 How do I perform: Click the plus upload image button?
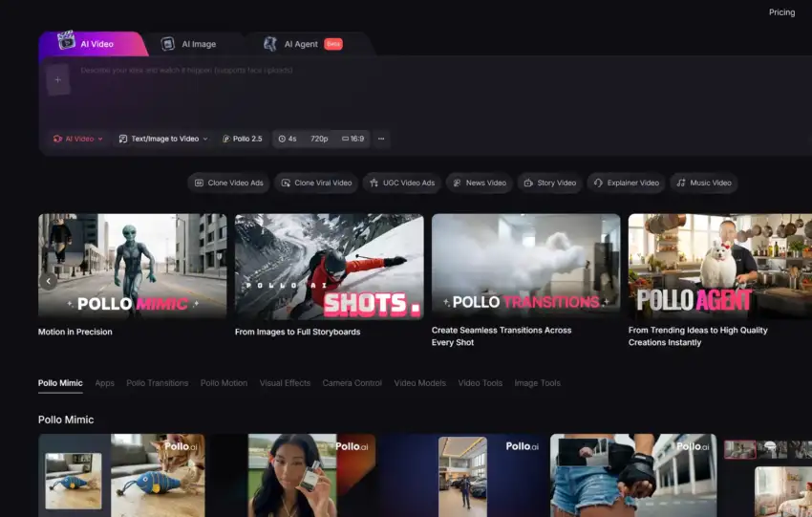(x=58, y=79)
